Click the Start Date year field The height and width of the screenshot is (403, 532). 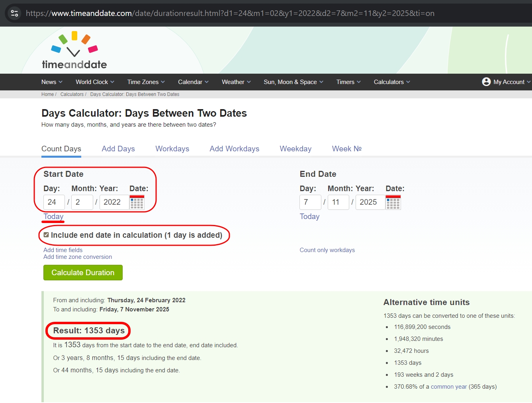coord(114,202)
